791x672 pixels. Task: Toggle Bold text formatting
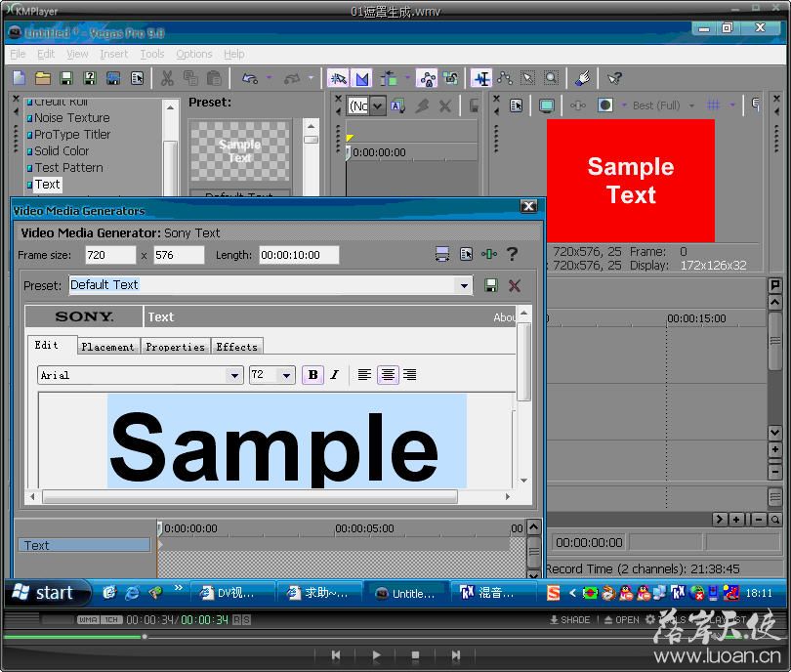312,375
